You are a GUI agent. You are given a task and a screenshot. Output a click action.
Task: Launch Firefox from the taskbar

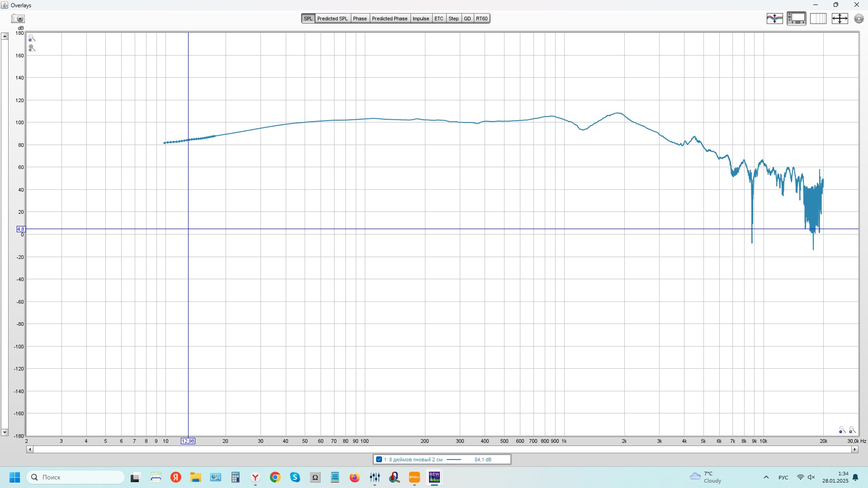355,477
